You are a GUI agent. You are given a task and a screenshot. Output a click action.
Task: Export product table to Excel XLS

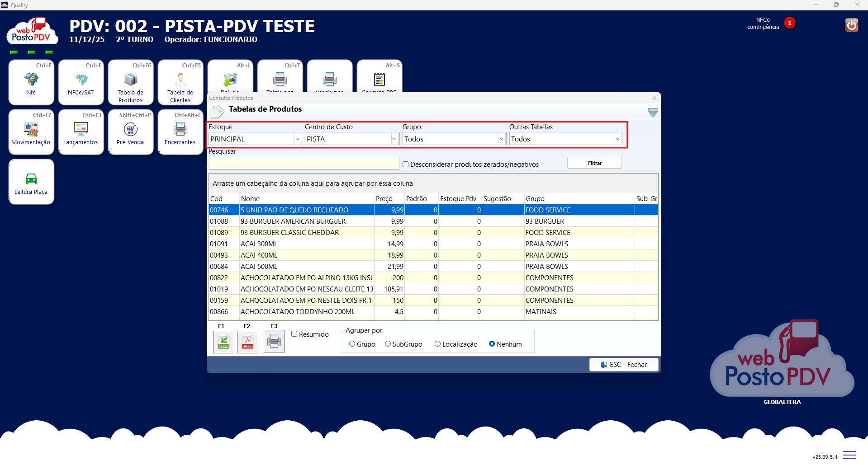(x=223, y=342)
